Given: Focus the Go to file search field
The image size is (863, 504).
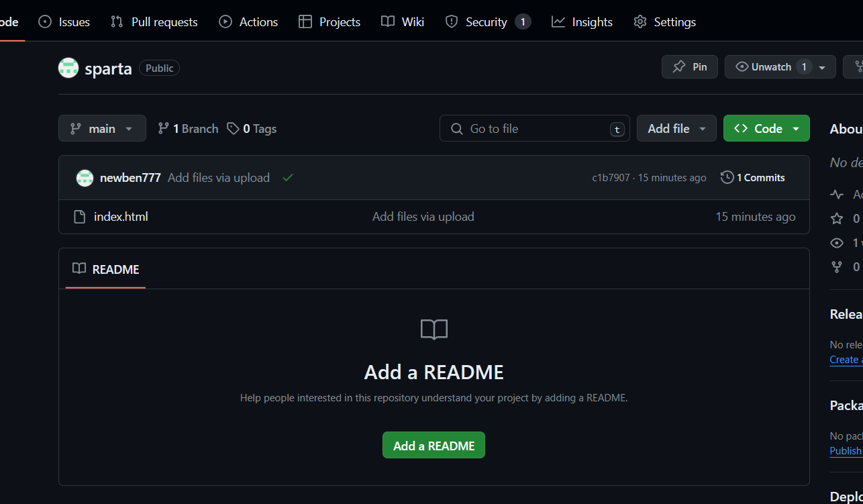Looking at the screenshot, I should tap(535, 128).
